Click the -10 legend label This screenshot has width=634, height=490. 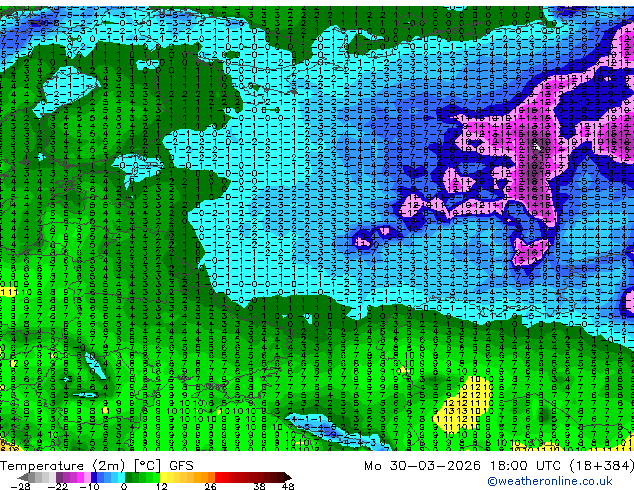(89, 486)
